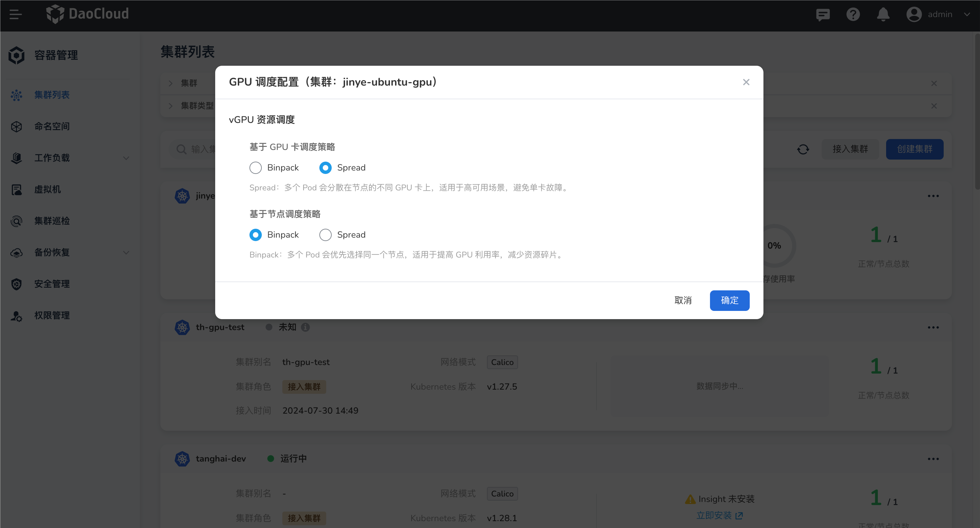Go to 命名空间 in sidebar
Image resolution: width=980 pixels, height=528 pixels.
(x=52, y=126)
